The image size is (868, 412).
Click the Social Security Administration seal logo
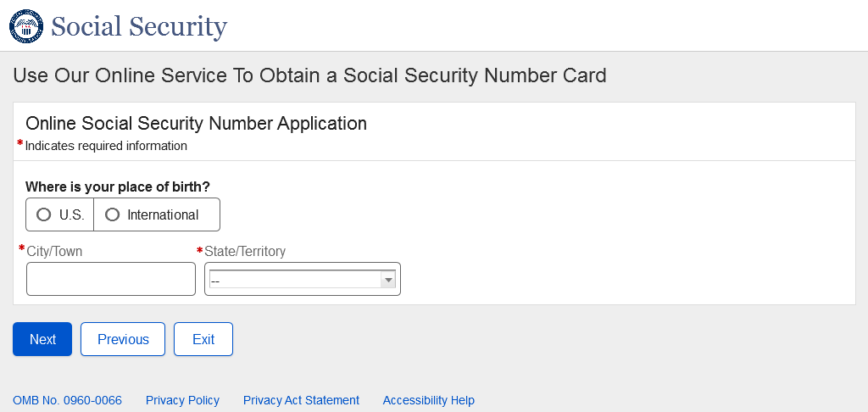click(x=25, y=26)
